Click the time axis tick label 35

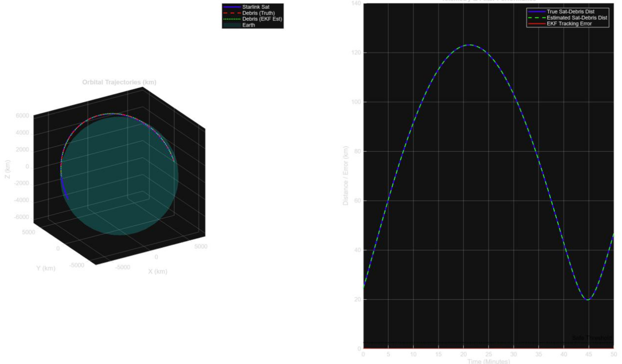[x=538, y=354]
